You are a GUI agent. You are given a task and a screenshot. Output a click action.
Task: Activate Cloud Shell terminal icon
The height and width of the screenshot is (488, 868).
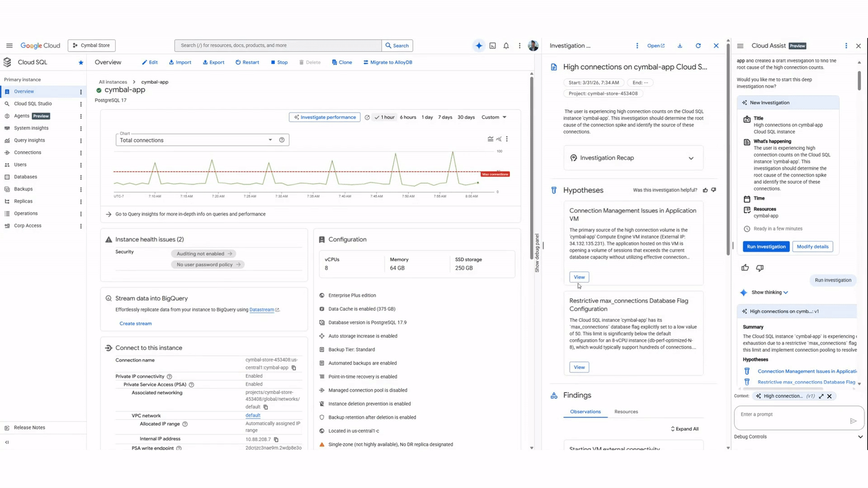(x=492, y=46)
